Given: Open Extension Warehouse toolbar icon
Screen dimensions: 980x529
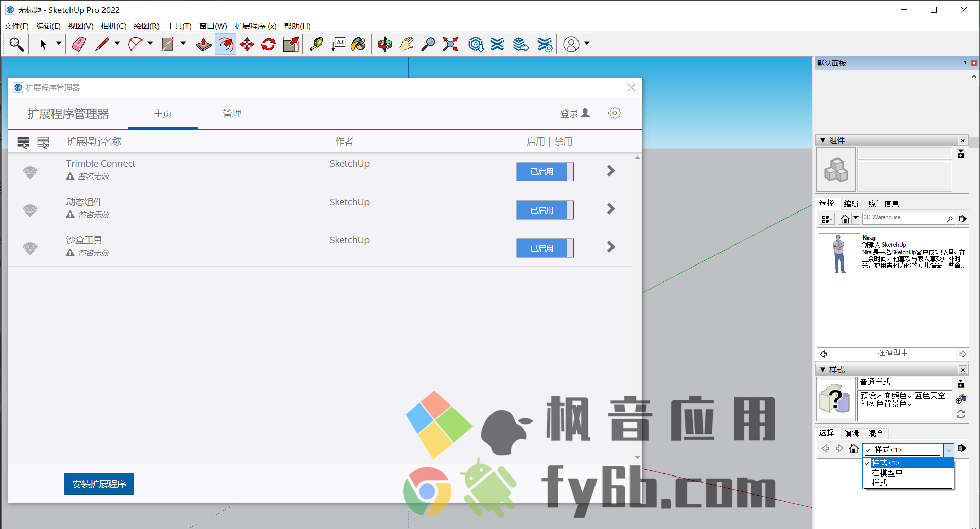Looking at the screenshot, I should 497,44.
